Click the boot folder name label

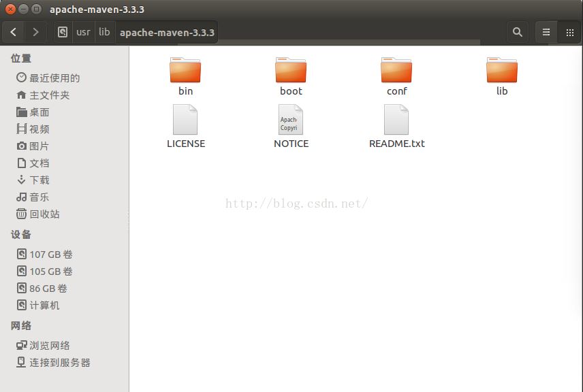click(x=291, y=91)
